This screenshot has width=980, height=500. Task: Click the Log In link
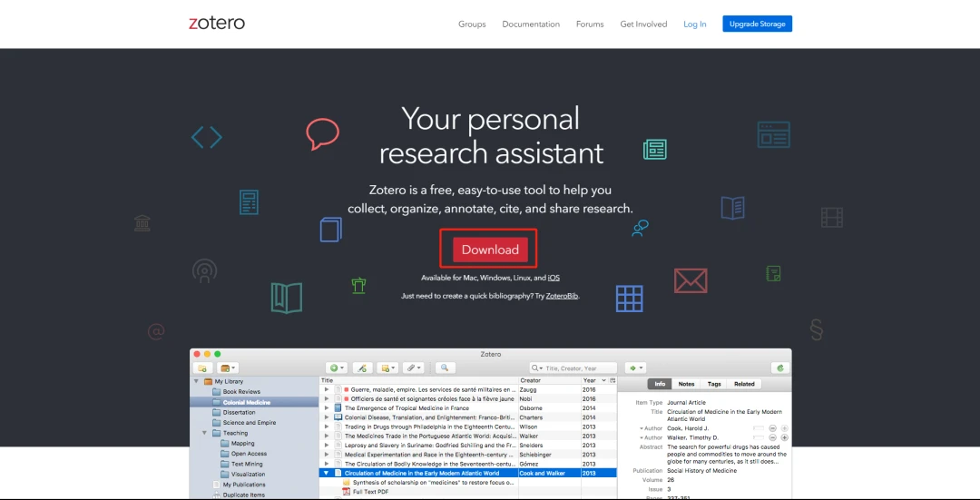tap(694, 25)
